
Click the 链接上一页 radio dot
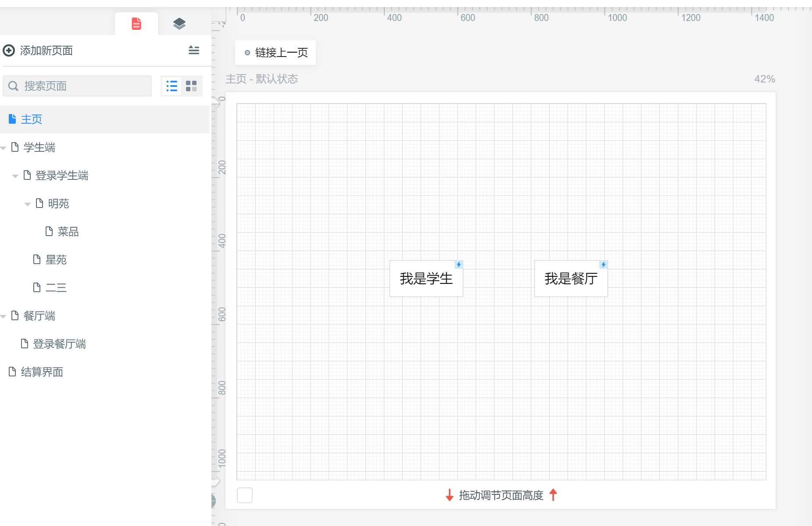(x=247, y=53)
